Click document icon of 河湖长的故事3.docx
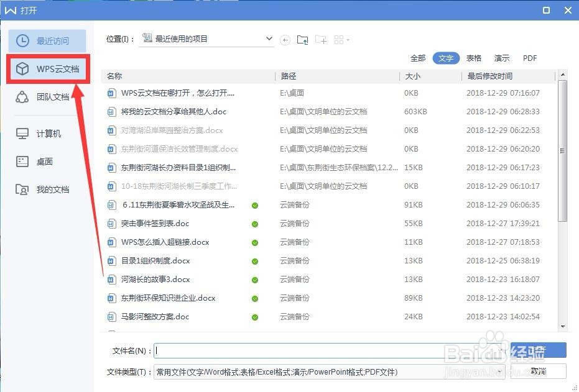Image resolution: width=579 pixels, height=392 pixels. (111, 280)
